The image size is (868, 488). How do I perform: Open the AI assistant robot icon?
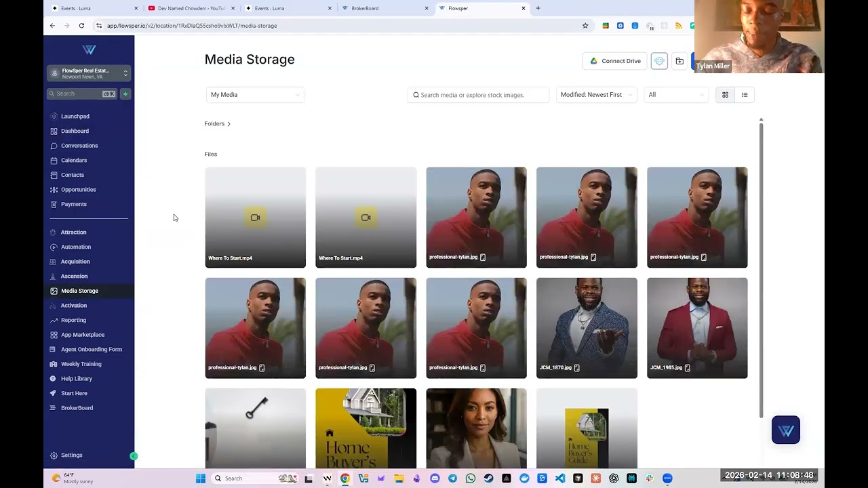[x=659, y=61]
